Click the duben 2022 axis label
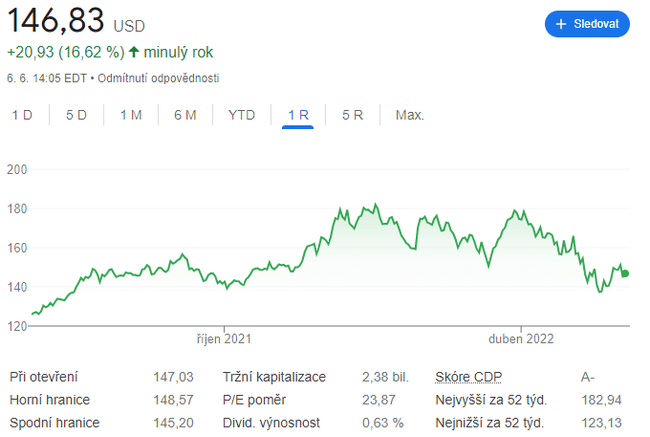The image size is (650, 437). (x=519, y=339)
